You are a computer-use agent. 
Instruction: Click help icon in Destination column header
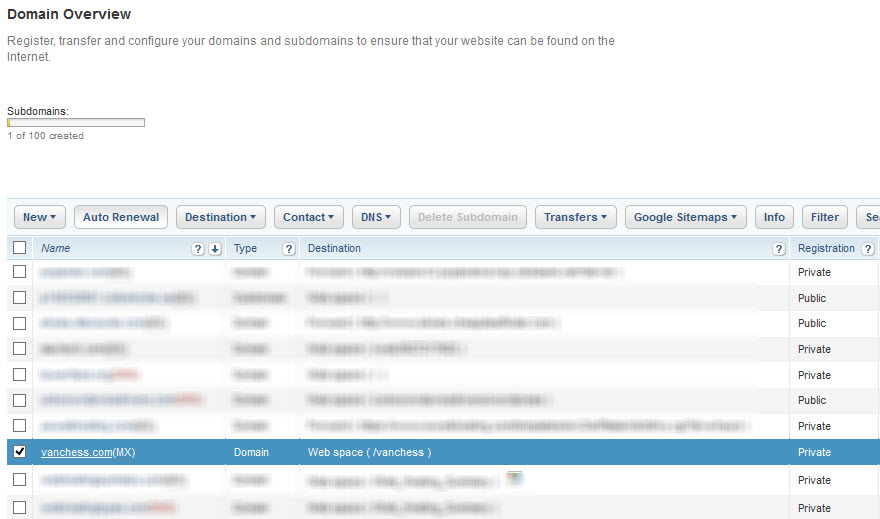pyautogui.click(x=779, y=249)
